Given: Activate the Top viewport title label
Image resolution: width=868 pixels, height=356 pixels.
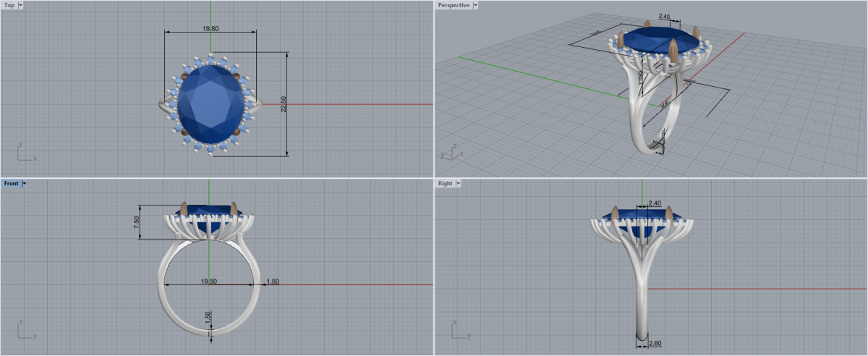Looking at the screenshot, I should [9, 5].
